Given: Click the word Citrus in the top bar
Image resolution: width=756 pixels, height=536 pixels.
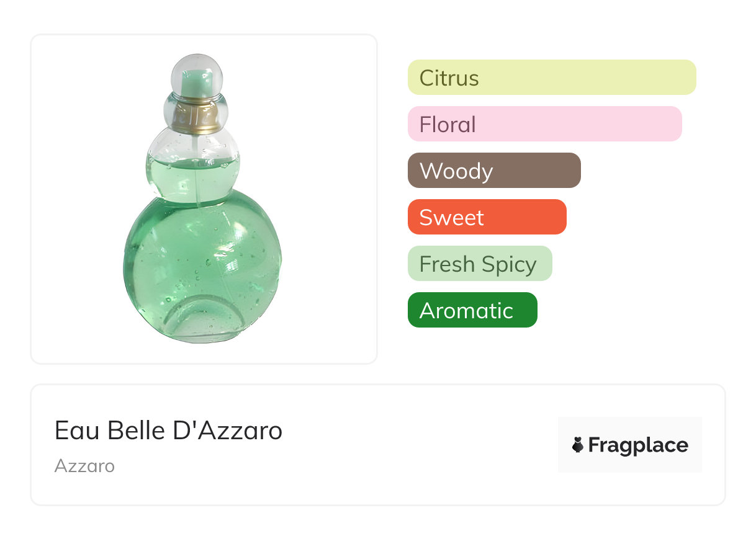Looking at the screenshot, I should [449, 78].
